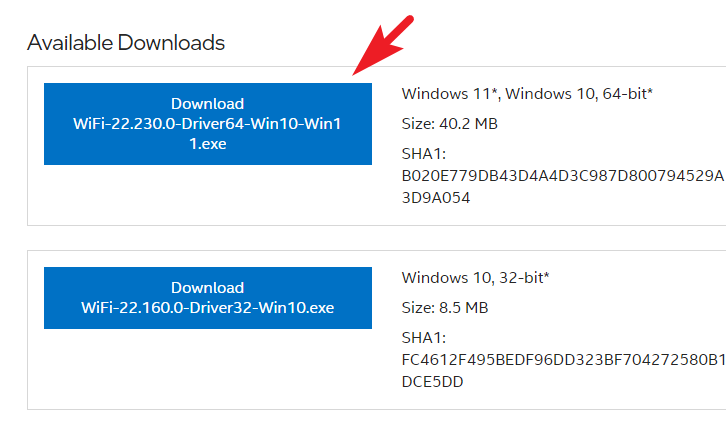Click the word Download in the Driver64 button
The image size is (726, 436).
pos(207,104)
